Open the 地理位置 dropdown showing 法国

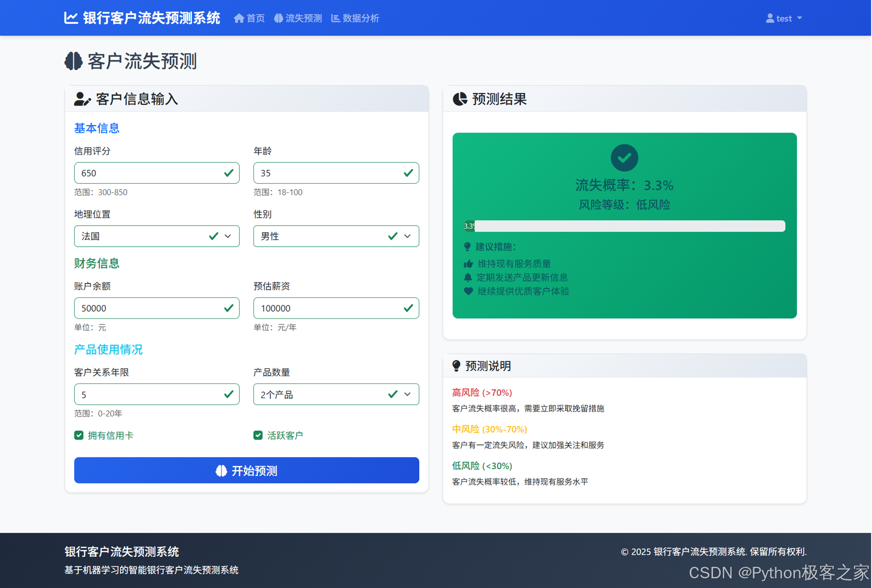point(157,236)
